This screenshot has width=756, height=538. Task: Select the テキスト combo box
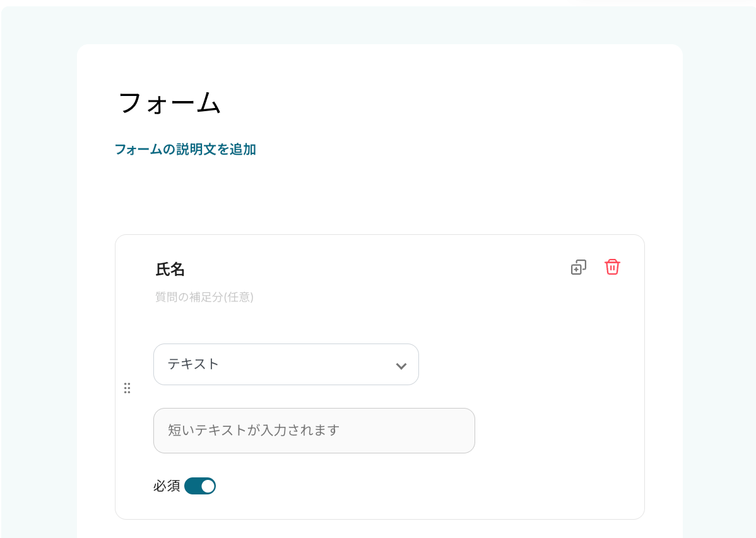(x=286, y=364)
